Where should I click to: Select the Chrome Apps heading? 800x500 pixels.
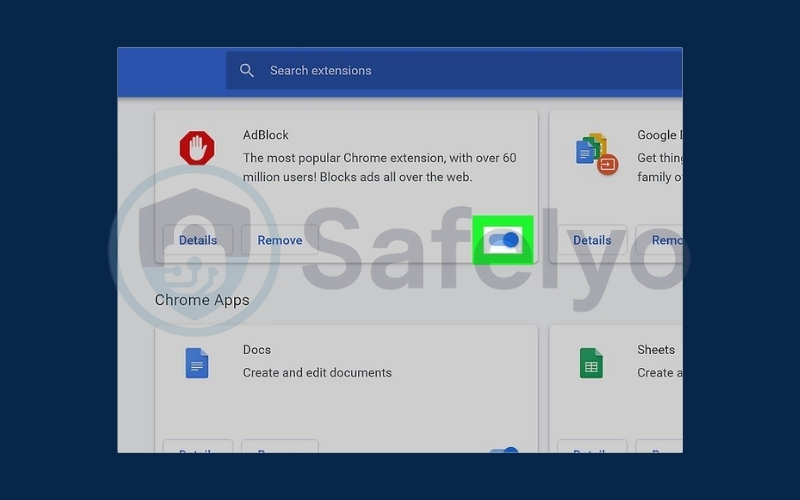pyautogui.click(x=202, y=300)
